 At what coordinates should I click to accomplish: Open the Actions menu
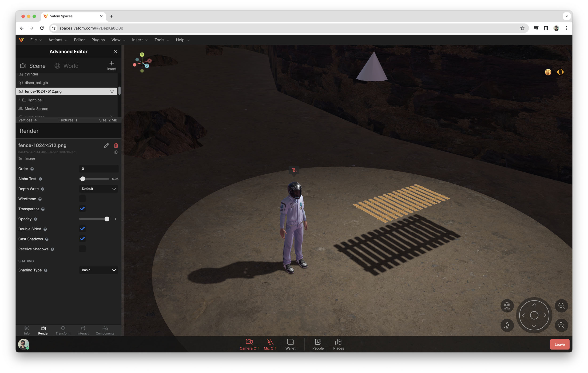(x=58, y=40)
